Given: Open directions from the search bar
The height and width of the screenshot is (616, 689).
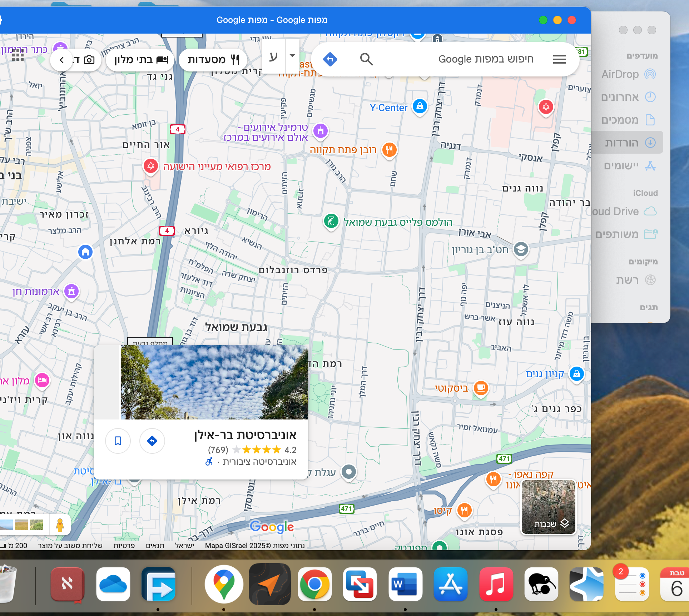Looking at the screenshot, I should pos(330,59).
